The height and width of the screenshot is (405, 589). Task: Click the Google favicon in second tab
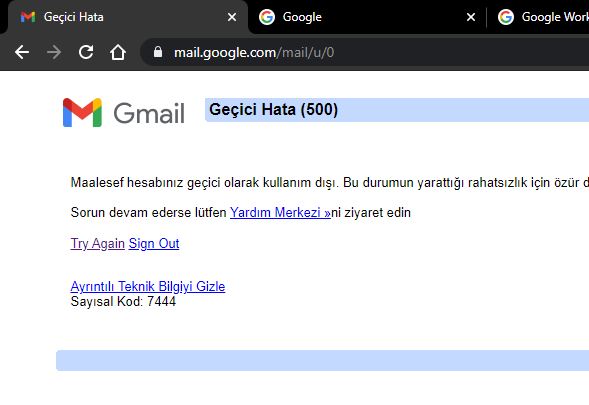[267, 17]
